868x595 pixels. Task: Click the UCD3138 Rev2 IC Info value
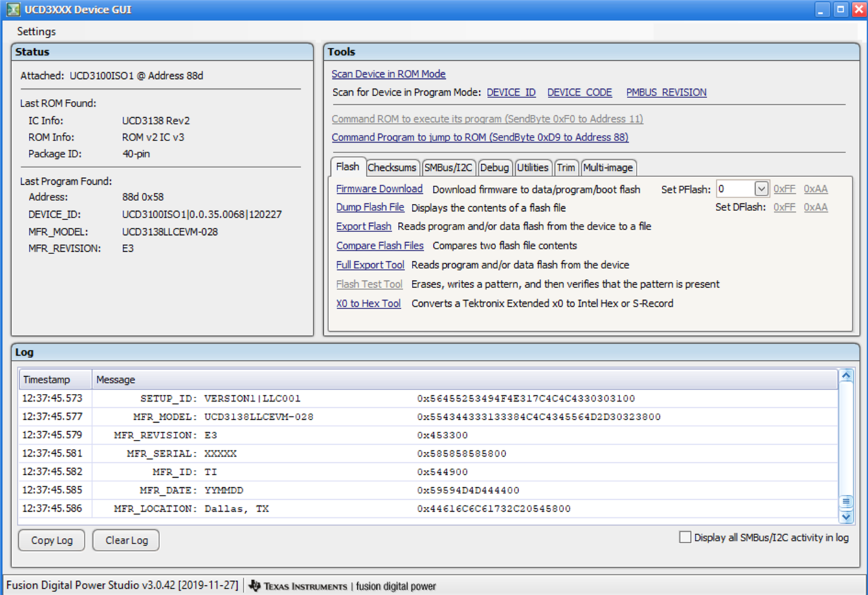click(x=155, y=121)
